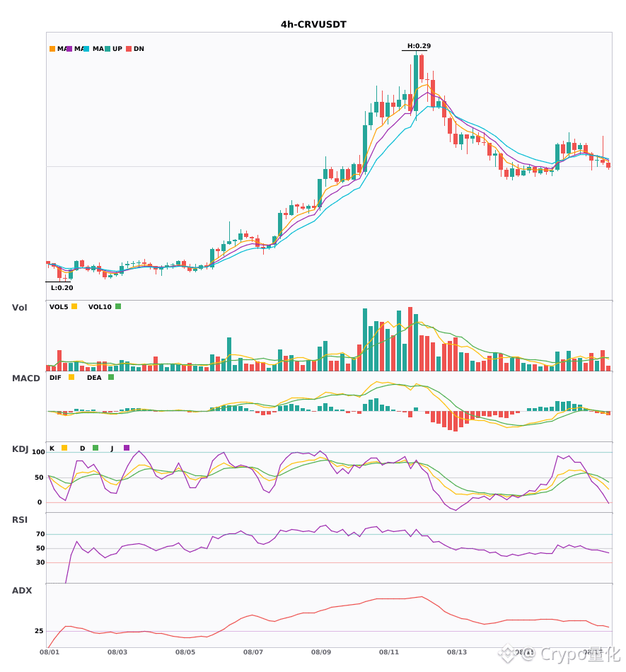The image size is (626, 672).
Task: Click the H:0.29 high price label
Action: point(419,46)
